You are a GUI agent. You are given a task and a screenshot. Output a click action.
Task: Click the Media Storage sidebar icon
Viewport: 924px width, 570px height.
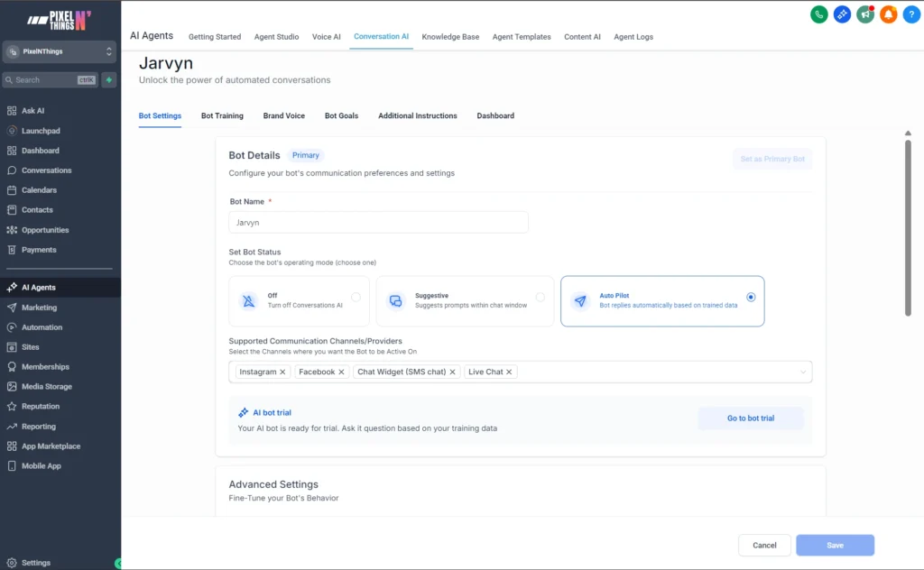point(12,386)
